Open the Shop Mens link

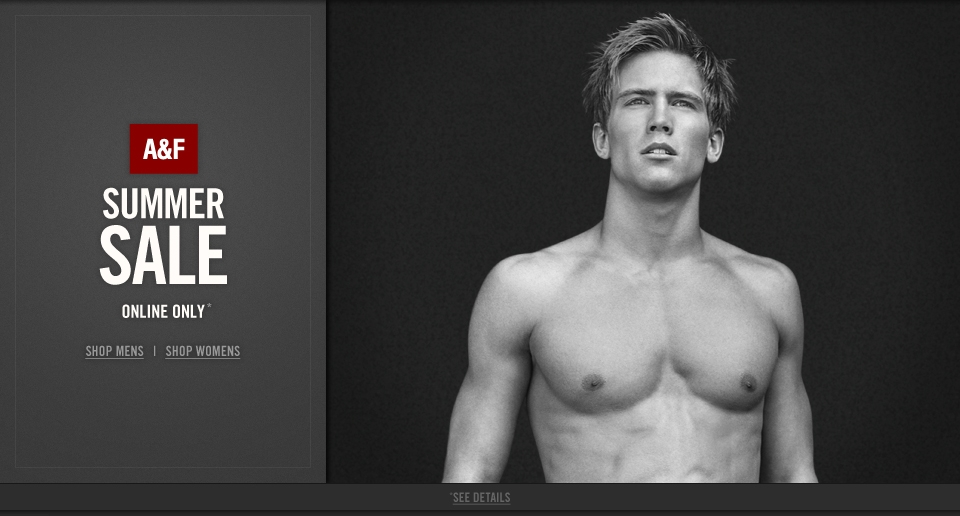pos(114,351)
